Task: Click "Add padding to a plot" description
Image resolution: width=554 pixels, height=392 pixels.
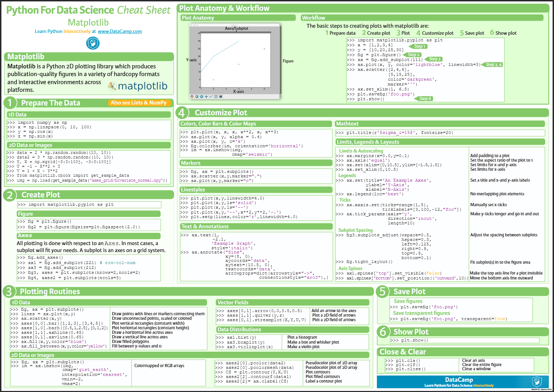Action: point(490,156)
